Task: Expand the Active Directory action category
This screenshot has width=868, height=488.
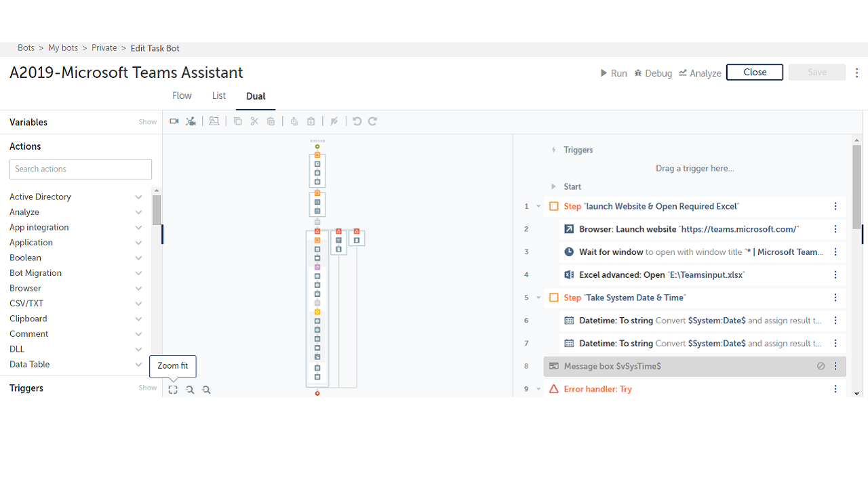Action: [x=138, y=197]
